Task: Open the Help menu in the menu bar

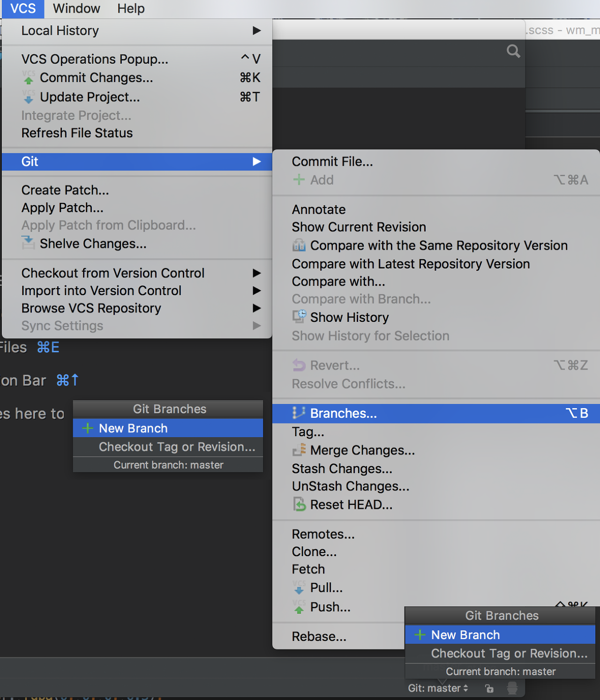Action: tap(131, 8)
